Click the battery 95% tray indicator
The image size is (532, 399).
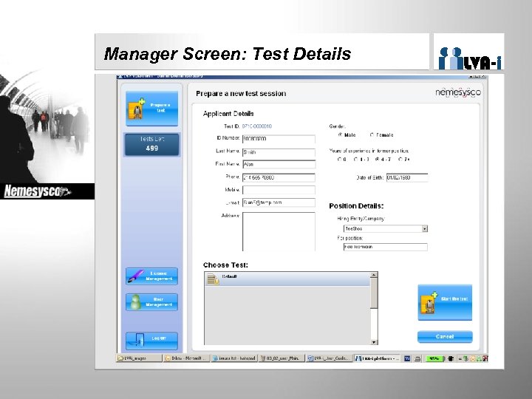tap(434, 358)
